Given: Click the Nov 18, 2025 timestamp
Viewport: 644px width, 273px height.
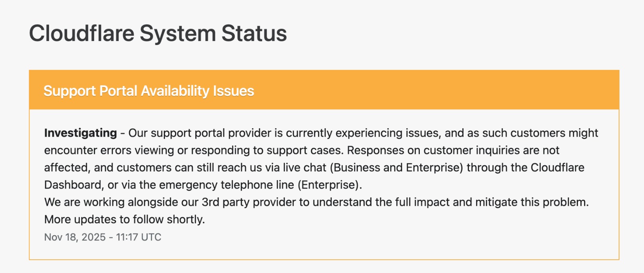Looking at the screenshot, I should [75, 237].
